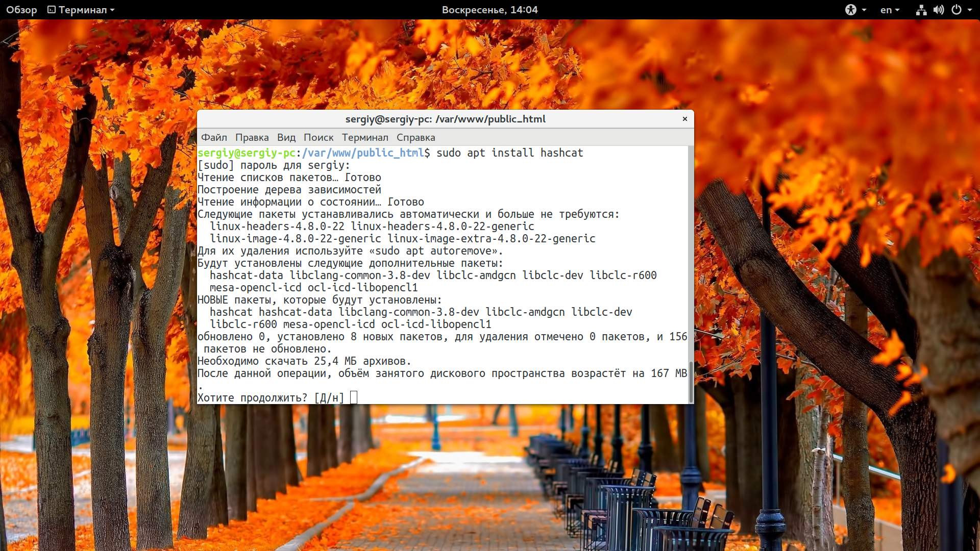Open the Поиск menu in terminal
The width and height of the screenshot is (980, 551).
coord(318,137)
